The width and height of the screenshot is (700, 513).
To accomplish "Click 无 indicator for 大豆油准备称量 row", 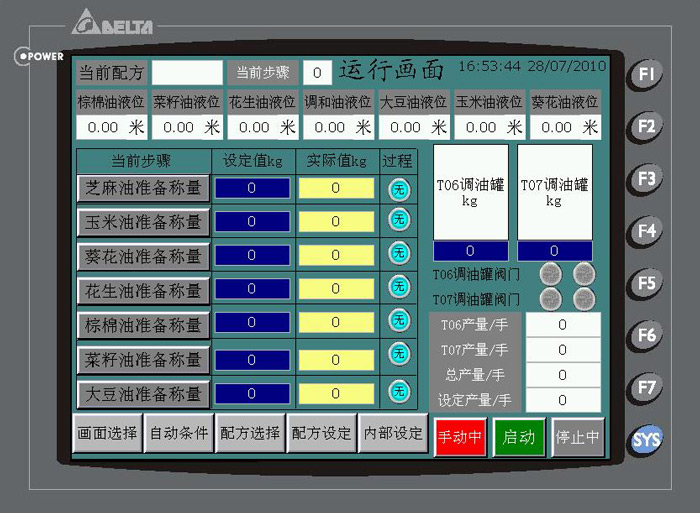I will tap(399, 392).
